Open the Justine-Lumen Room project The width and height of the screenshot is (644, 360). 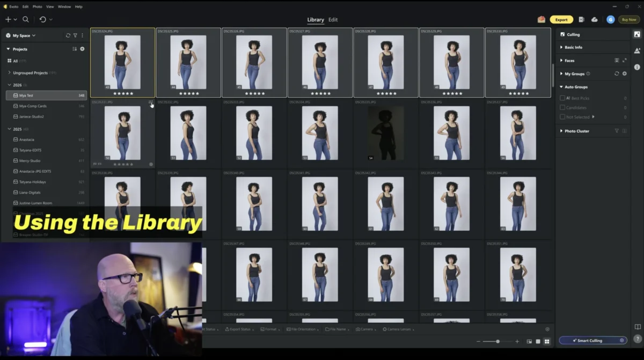(x=46, y=203)
